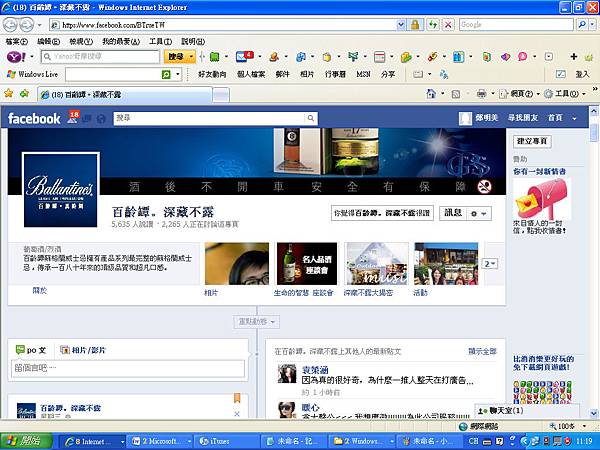Click the purple Yahoo! logo icon
The image size is (600, 450).
click(x=16, y=57)
